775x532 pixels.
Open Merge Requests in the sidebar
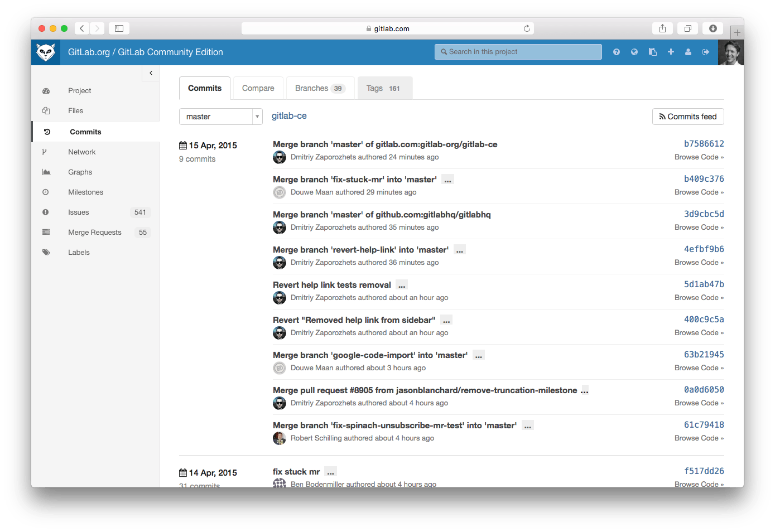[x=95, y=233]
